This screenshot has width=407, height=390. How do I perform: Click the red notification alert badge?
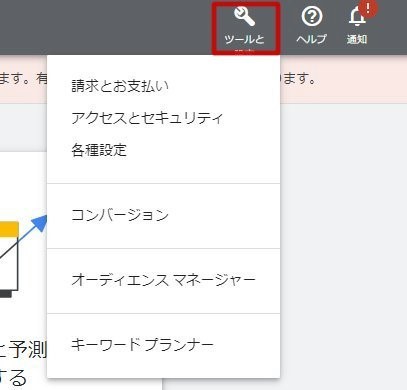[x=368, y=8]
